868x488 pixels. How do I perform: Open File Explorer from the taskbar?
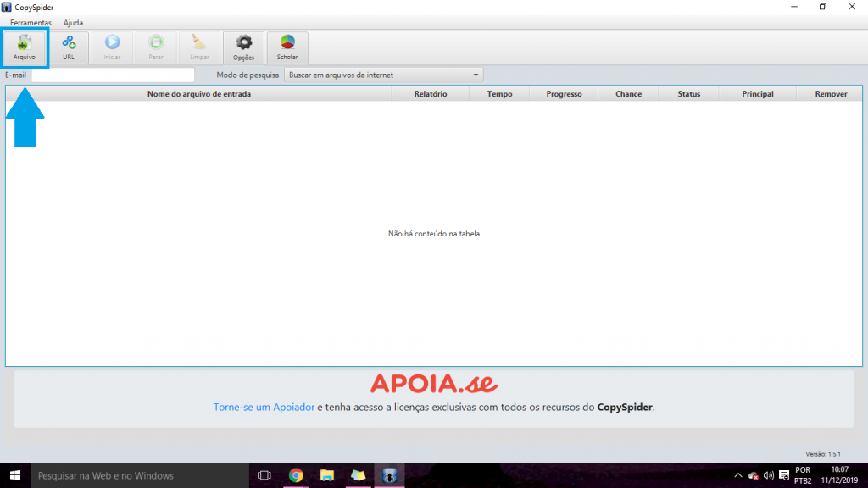pyautogui.click(x=327, y=475)
